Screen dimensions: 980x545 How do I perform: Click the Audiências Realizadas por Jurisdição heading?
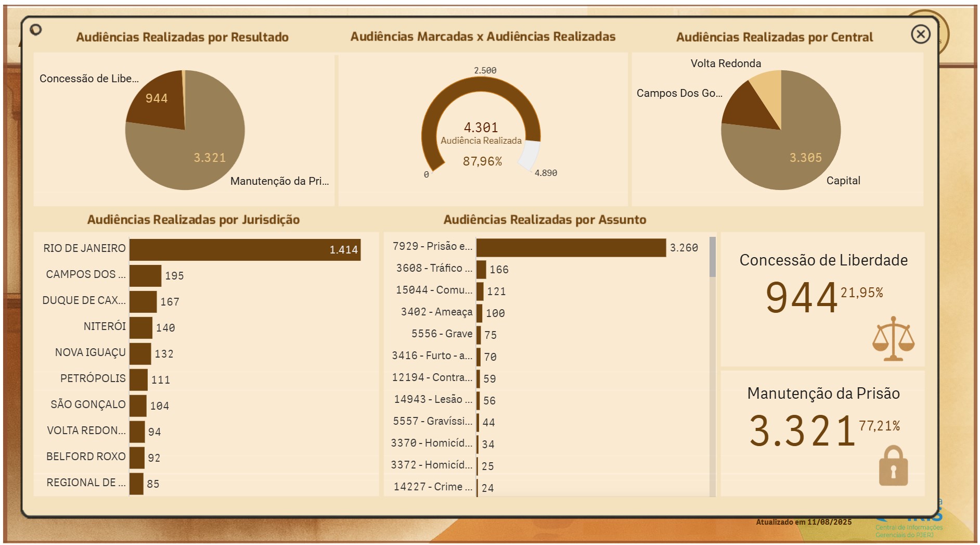point(193,220)
